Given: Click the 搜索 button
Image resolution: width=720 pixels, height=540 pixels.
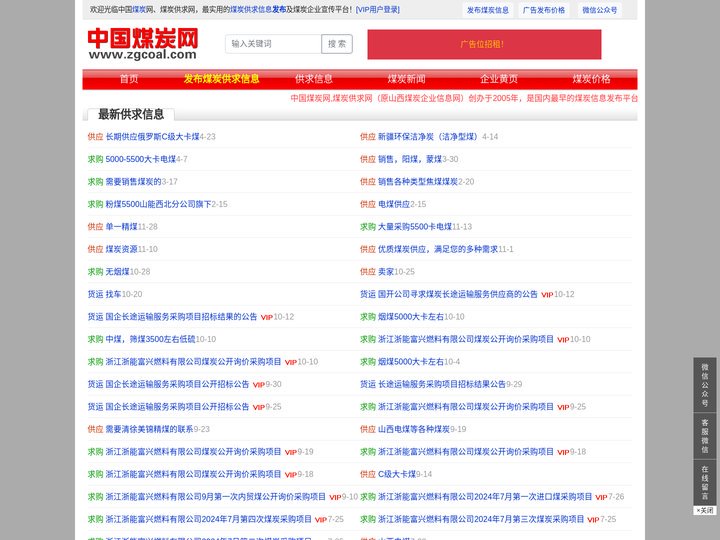Looking at the screenshot, I should 337,44.
